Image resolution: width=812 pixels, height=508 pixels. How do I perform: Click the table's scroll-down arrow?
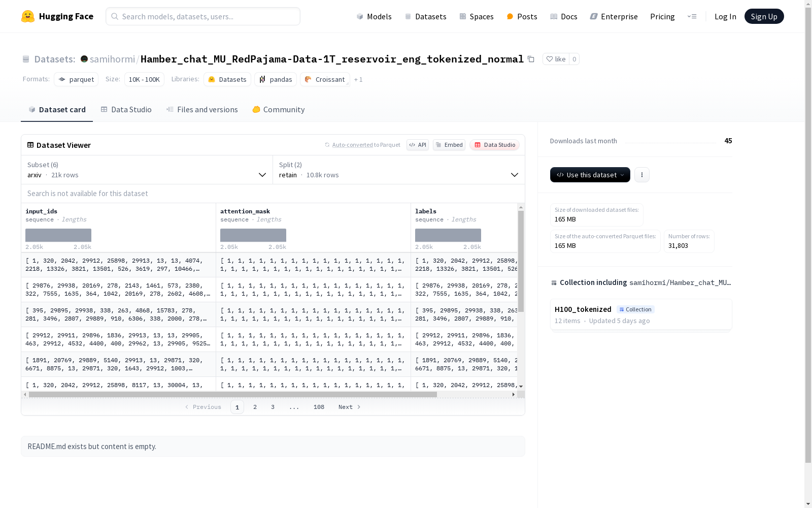(x=521, y=386)
